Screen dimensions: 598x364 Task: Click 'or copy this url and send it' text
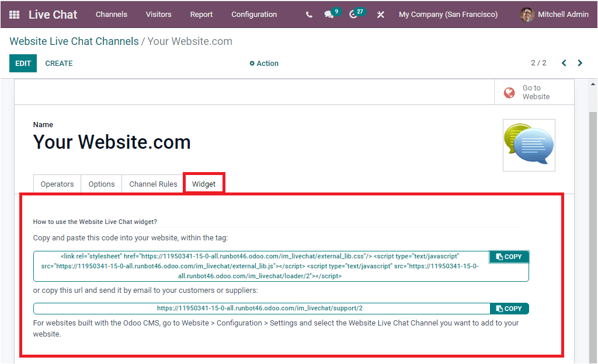tap(145, 290)
